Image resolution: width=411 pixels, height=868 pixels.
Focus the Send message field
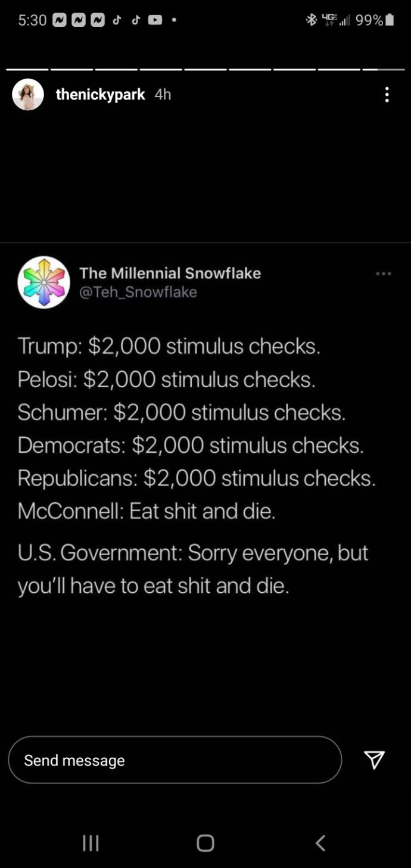(x=175, y=760)
